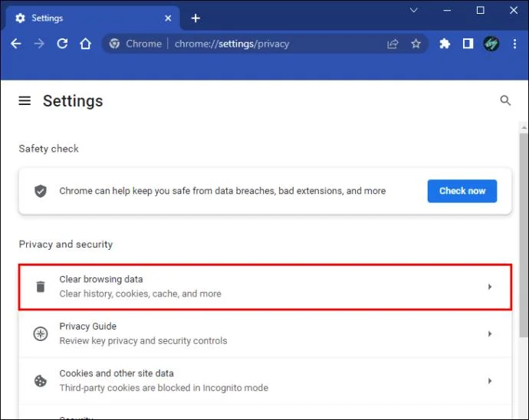The height and width of the screenshot is (420, 529).
Task: Bookmark this tab with the star
Action: [416, 44]
